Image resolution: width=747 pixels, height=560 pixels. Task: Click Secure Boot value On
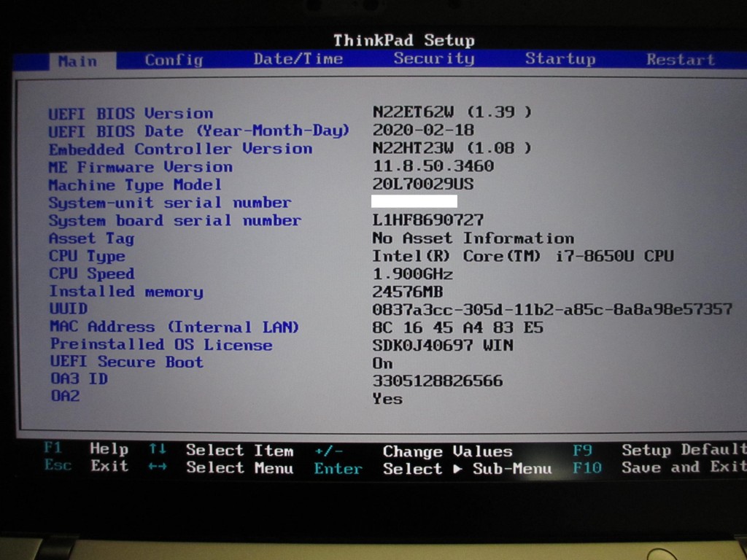pos(382,363)
